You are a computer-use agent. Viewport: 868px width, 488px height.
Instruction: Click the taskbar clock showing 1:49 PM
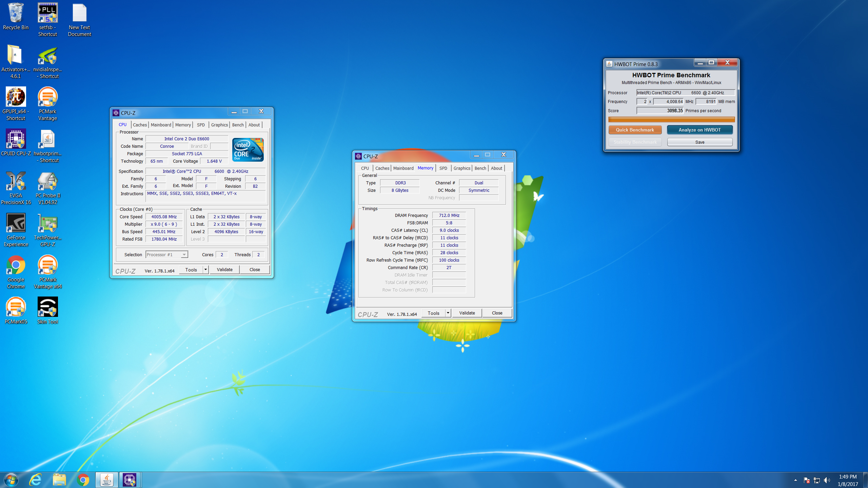point(848,480)
